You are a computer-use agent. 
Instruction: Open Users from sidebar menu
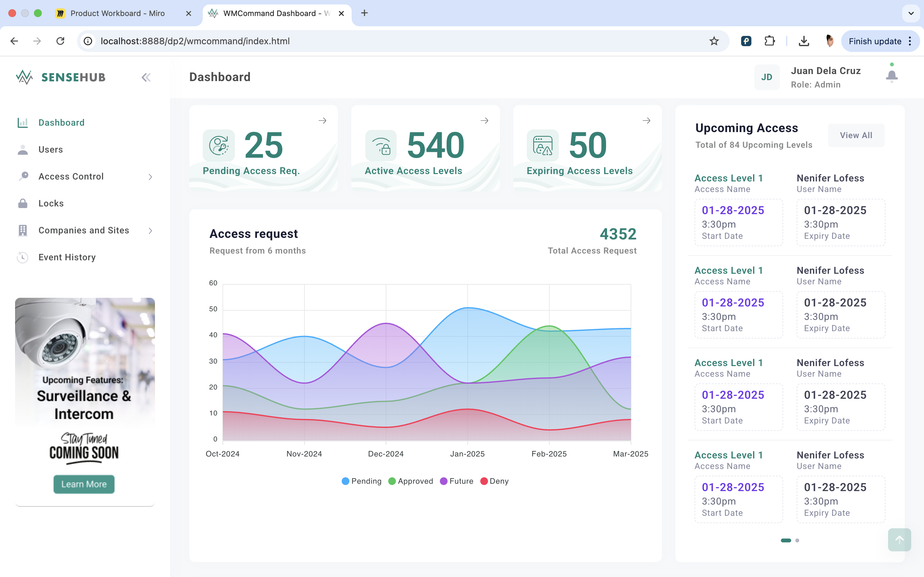50,150
